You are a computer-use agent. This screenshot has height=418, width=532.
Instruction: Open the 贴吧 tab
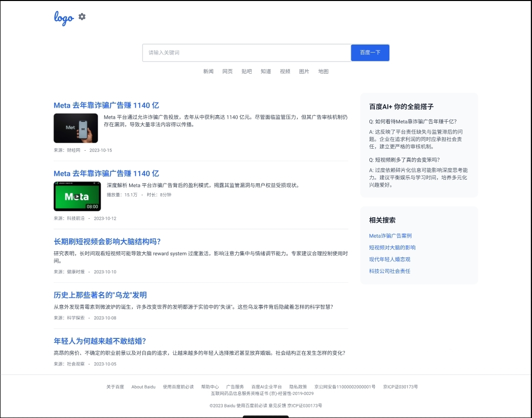click(247, 72)
